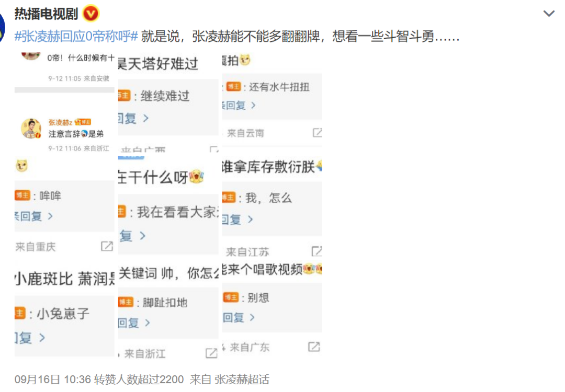Click the orange verified V badge
This screenshot has height=392, width=565.
(91, 14)
